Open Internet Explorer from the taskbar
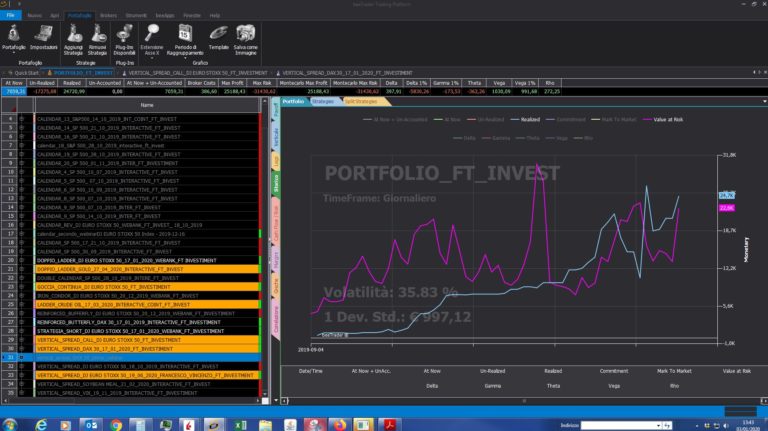The height and width of the screenshot is (431, 768). click(41, 425)
